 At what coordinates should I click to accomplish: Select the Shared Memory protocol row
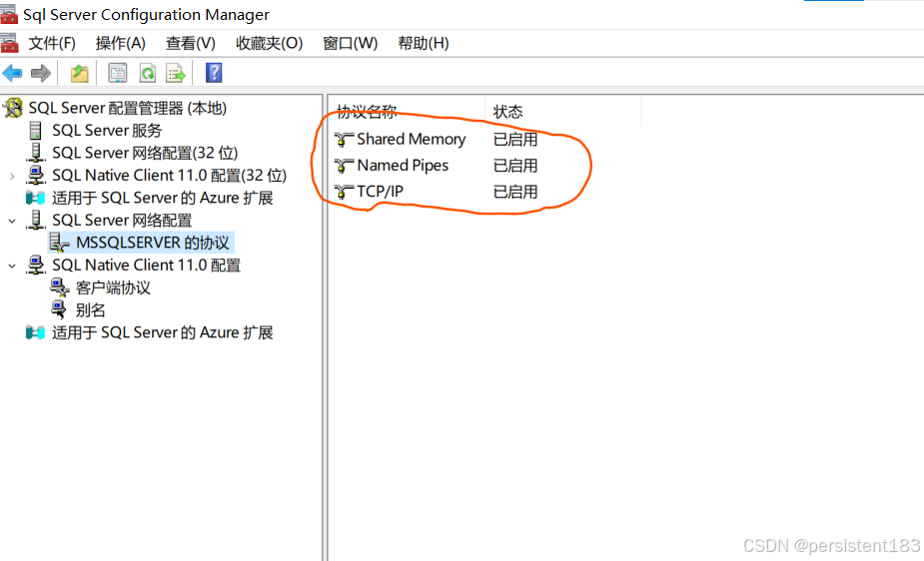pos(412,140)
